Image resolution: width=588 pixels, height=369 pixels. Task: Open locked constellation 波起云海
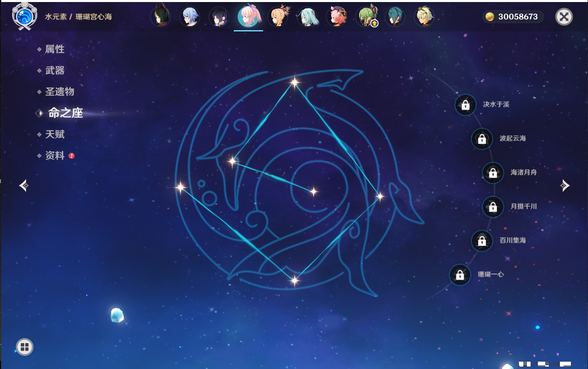[x=482, y=139]
